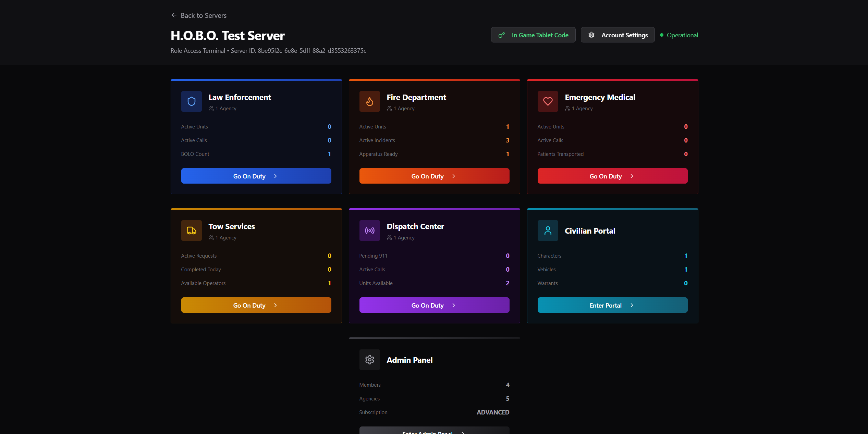Click the Law Enforcement shield icon
Image resolution: width=868 pixels, height=434 pixels.
tap(191, 101)
